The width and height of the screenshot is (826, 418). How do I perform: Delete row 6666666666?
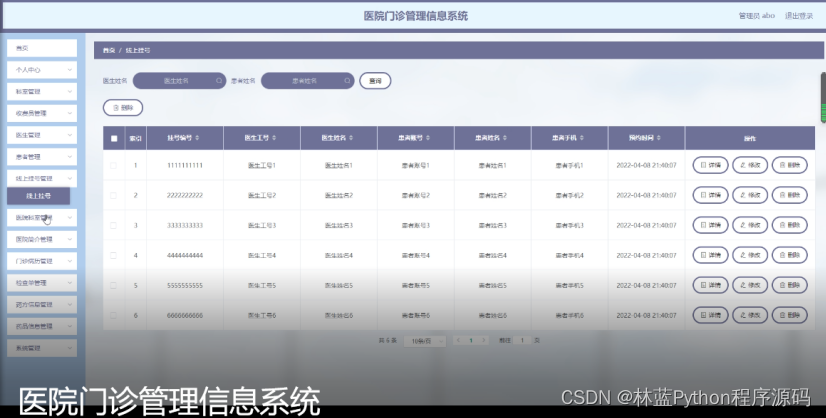(790, 316)
